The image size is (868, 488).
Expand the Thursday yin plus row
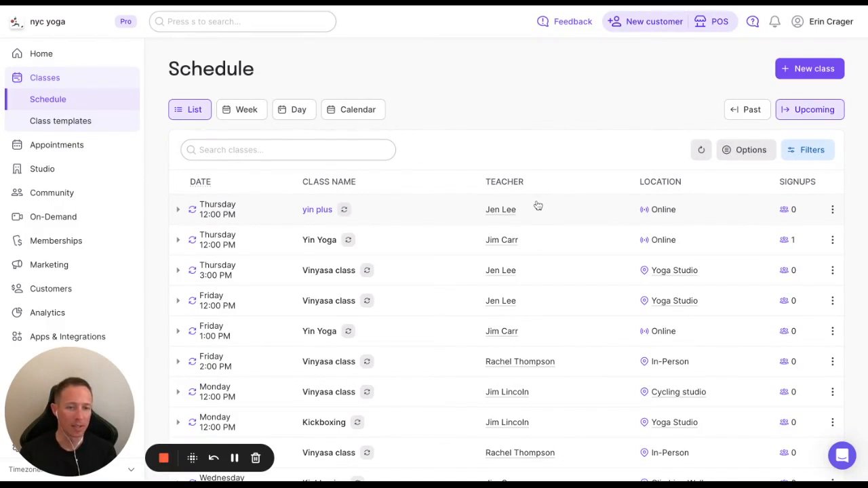(x=178, y=209)
